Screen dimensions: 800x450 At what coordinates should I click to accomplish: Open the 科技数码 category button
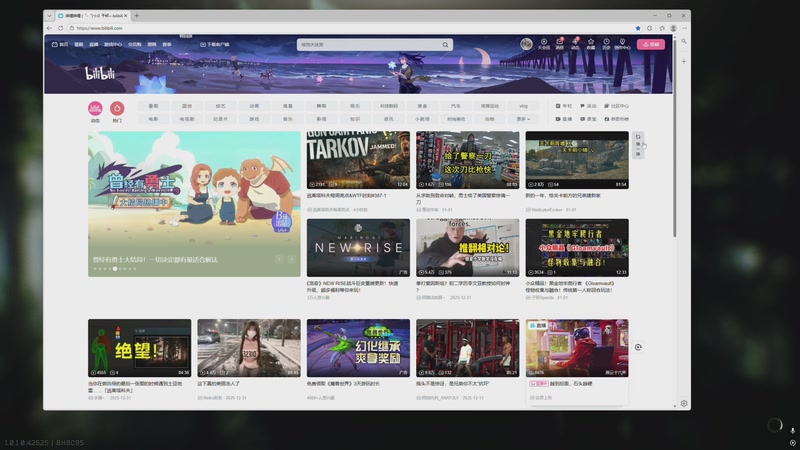389,106
